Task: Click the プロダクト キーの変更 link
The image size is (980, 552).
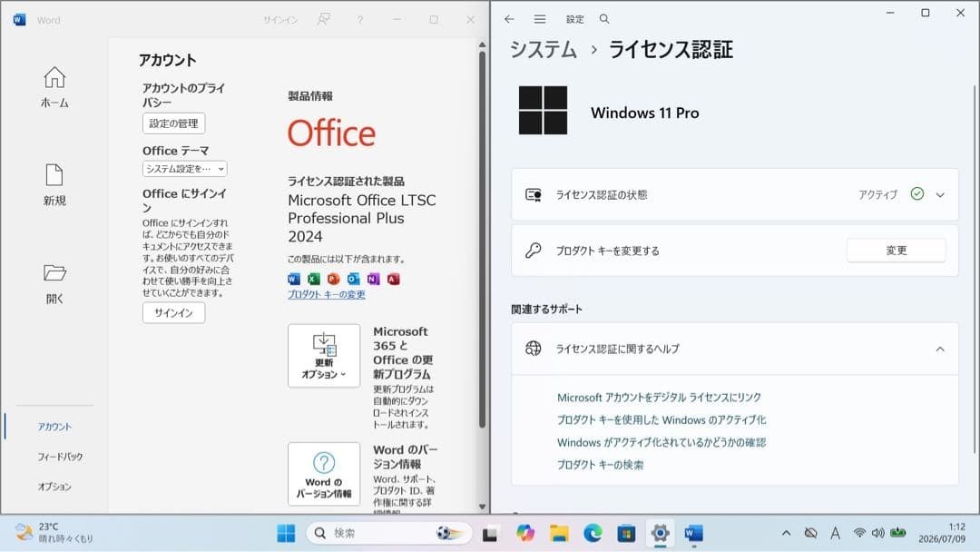Action: 327,294
